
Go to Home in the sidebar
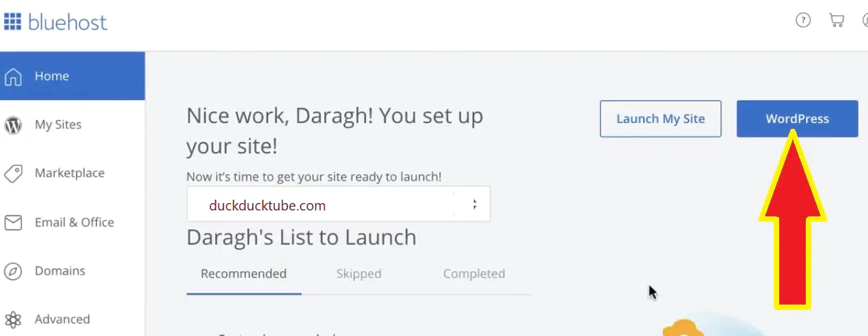[72, 76]
